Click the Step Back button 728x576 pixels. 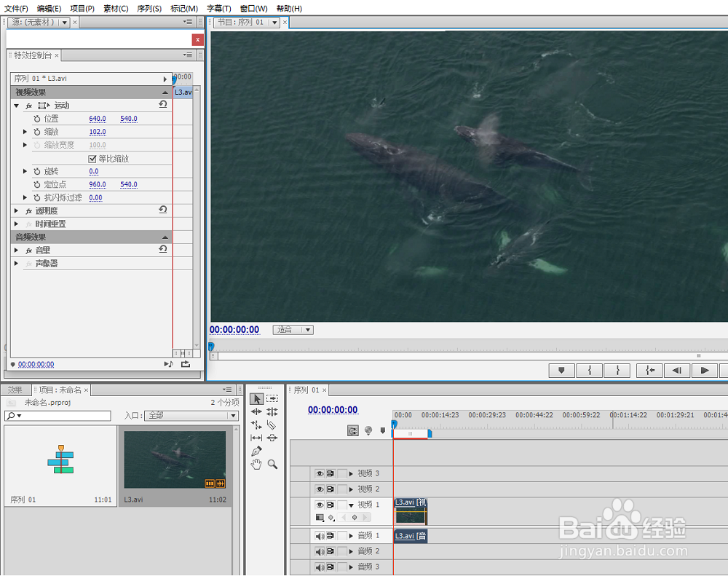677,370
